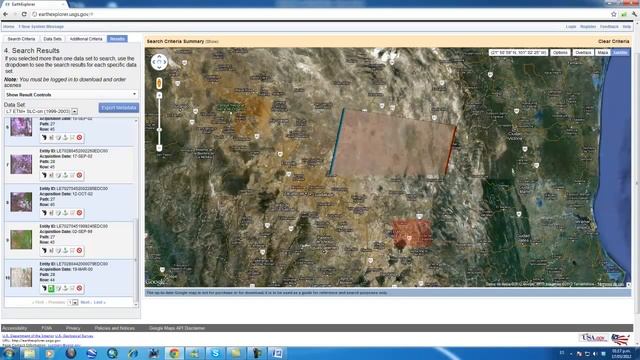The height and width of the screenshot is (360, 640).
Task: Exclude the 19-MAR-00 scene with red icon
Action: coord(79,288)
